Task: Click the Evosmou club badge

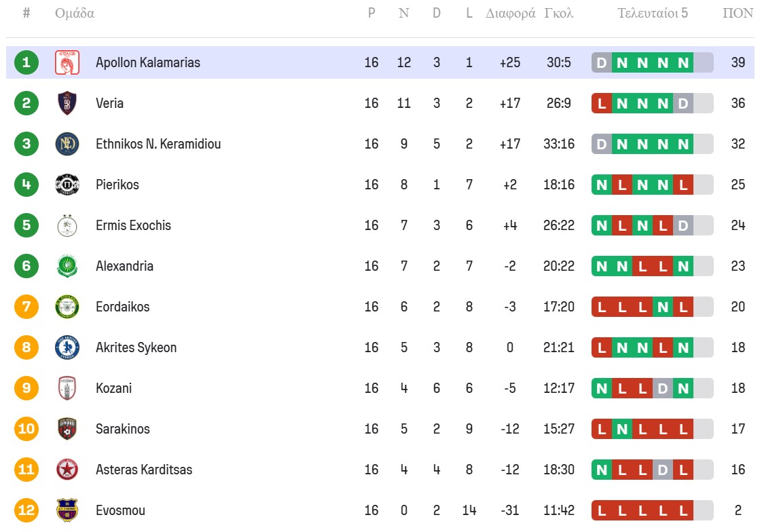Action: (67, 510)
